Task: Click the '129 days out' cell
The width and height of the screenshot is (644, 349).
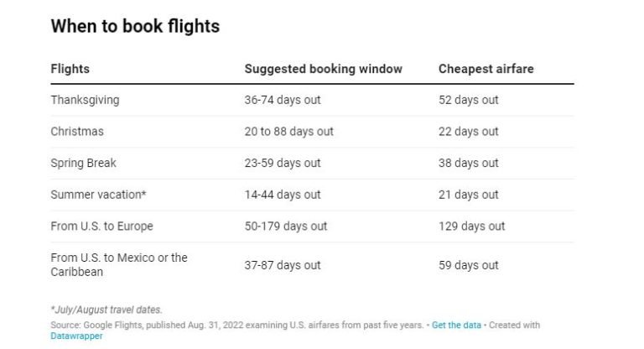Action: pos(471,227)
